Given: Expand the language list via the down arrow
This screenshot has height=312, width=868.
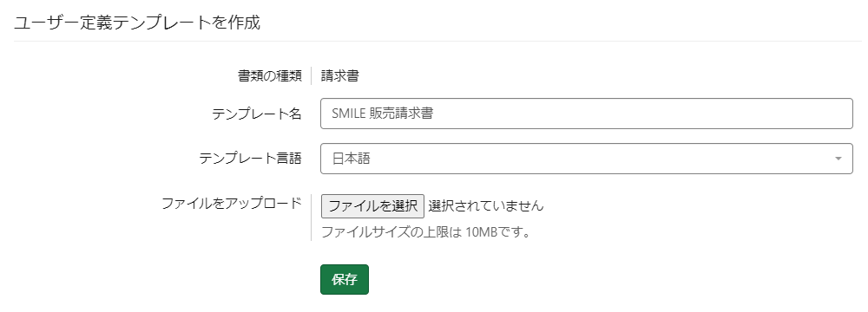Looking at the screenshot, I should tap(838, 159).
